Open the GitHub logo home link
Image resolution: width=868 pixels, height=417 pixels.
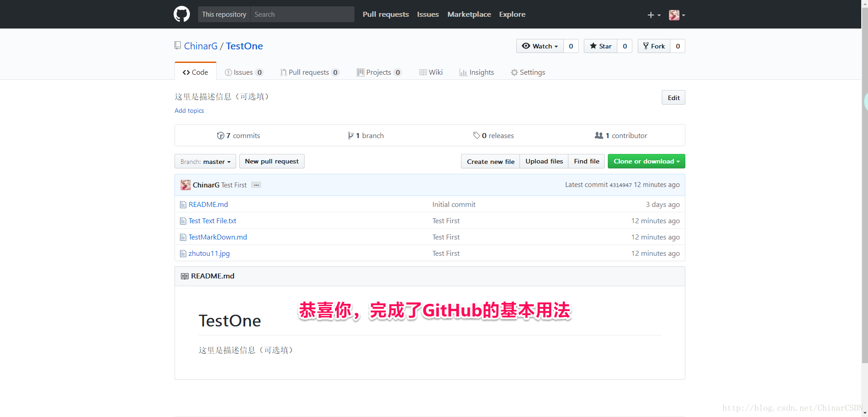pos(182,14)
